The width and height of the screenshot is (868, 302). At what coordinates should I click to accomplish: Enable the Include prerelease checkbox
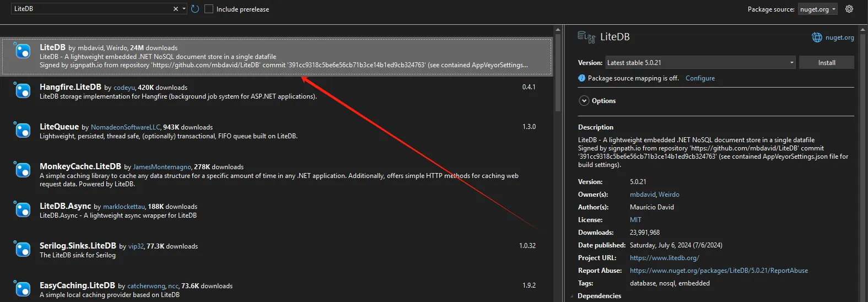click(209, 9)
